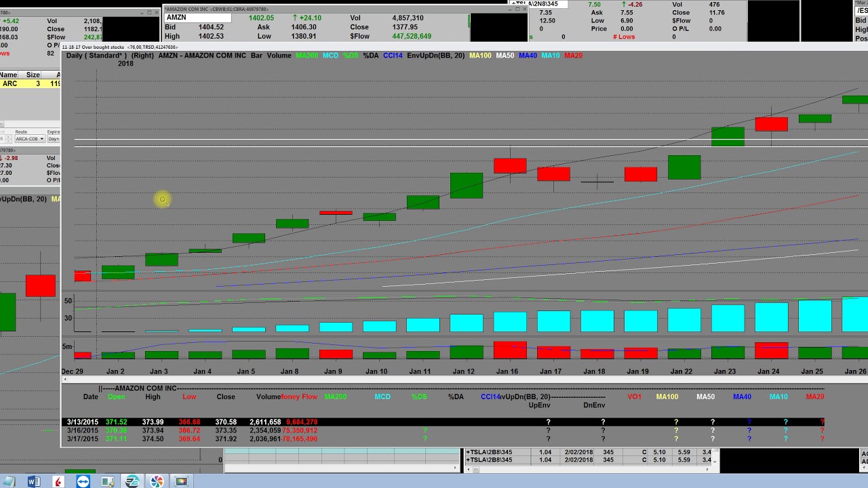Click the AMZN last price 1402.05
Image resolution: width=868 pixels, height=488 pixels.
pyautogui.click(x=261, y=18)
